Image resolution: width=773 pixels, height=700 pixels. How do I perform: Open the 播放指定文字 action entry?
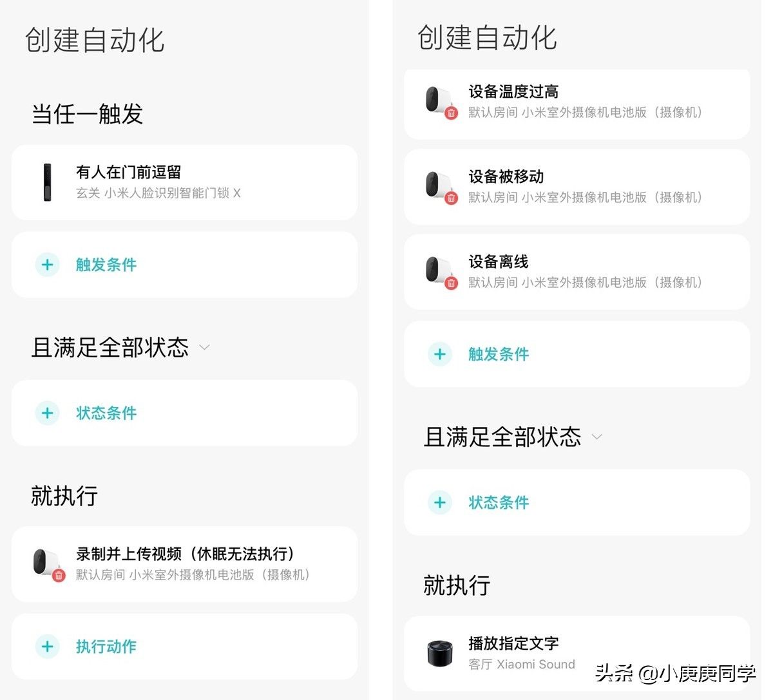577,654
